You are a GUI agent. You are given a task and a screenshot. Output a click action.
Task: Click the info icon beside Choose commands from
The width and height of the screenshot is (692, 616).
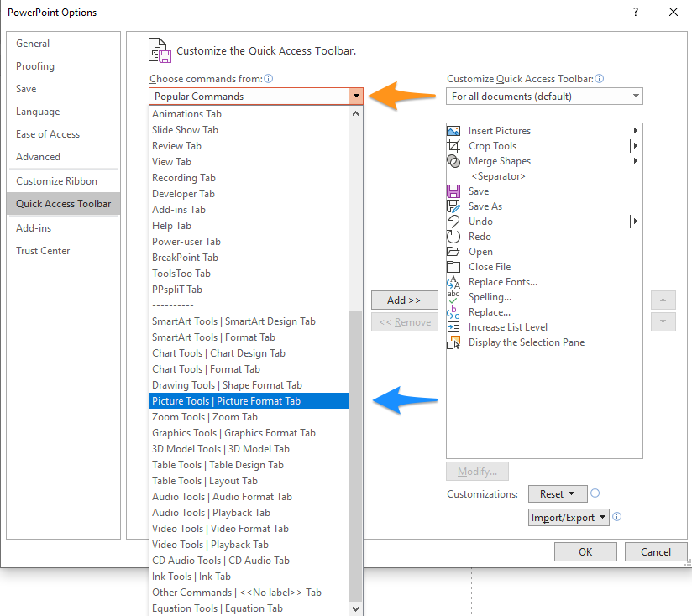(269, 79)
